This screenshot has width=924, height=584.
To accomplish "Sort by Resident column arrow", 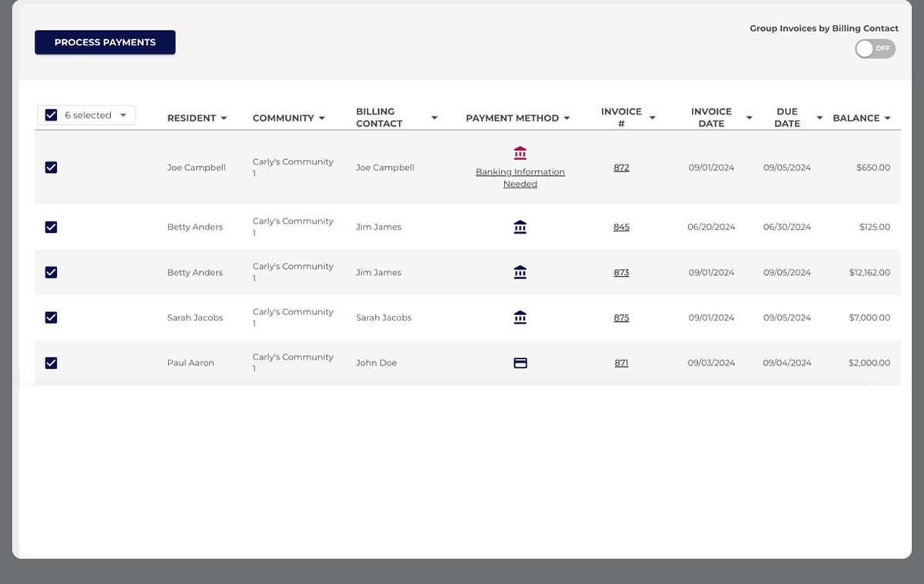I will pos(224,118).
